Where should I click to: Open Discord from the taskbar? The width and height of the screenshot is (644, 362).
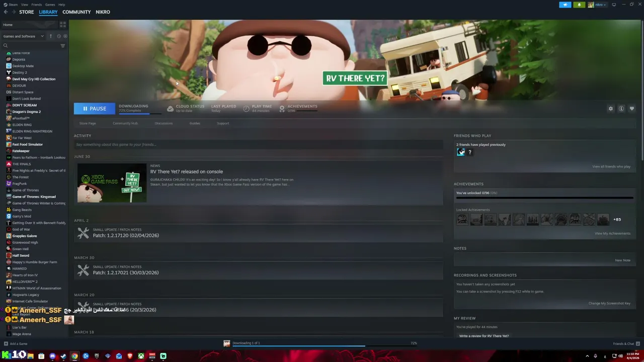click(52, 356)
